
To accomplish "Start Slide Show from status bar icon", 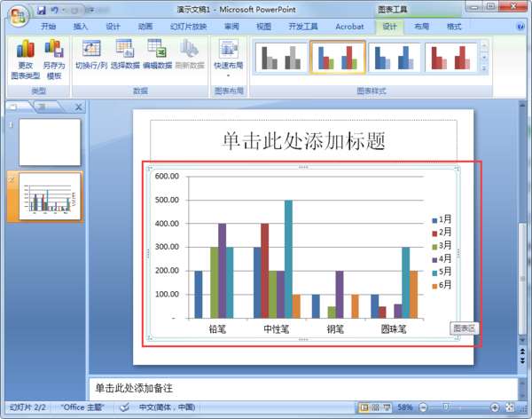I will coord(387,407).
